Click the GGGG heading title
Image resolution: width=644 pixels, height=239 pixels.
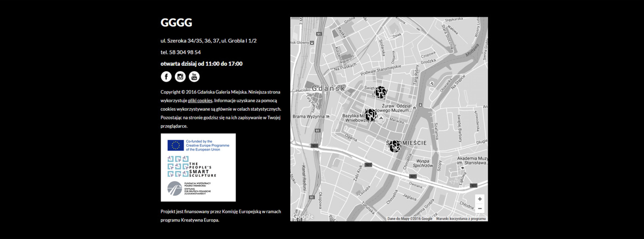[x=176, y=22]
